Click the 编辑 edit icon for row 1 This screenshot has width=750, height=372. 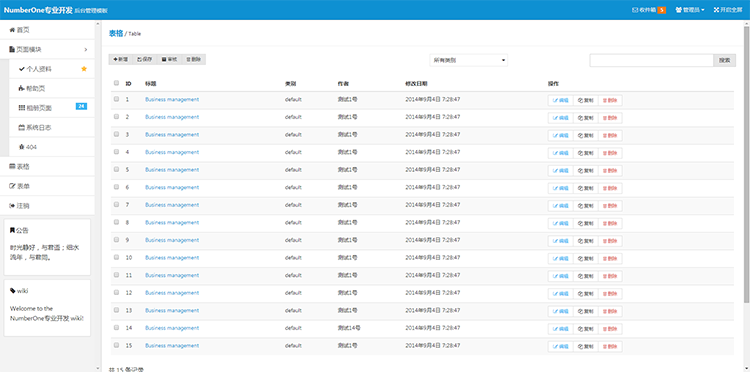[555, 100]
